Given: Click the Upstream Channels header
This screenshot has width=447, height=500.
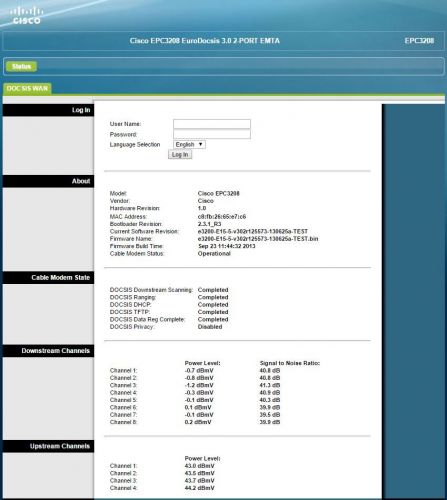Looking at the screenshot, I should tap(48, 446).
